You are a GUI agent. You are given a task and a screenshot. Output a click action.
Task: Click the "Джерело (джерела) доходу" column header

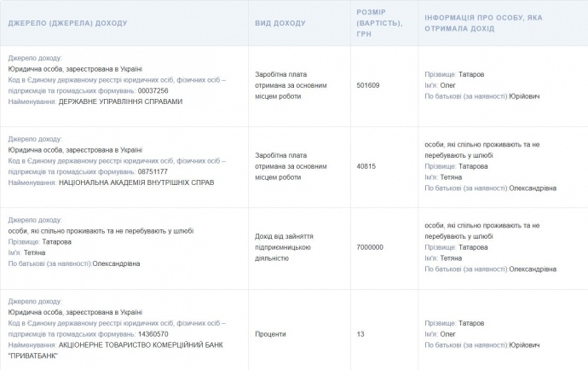(67, 23)
